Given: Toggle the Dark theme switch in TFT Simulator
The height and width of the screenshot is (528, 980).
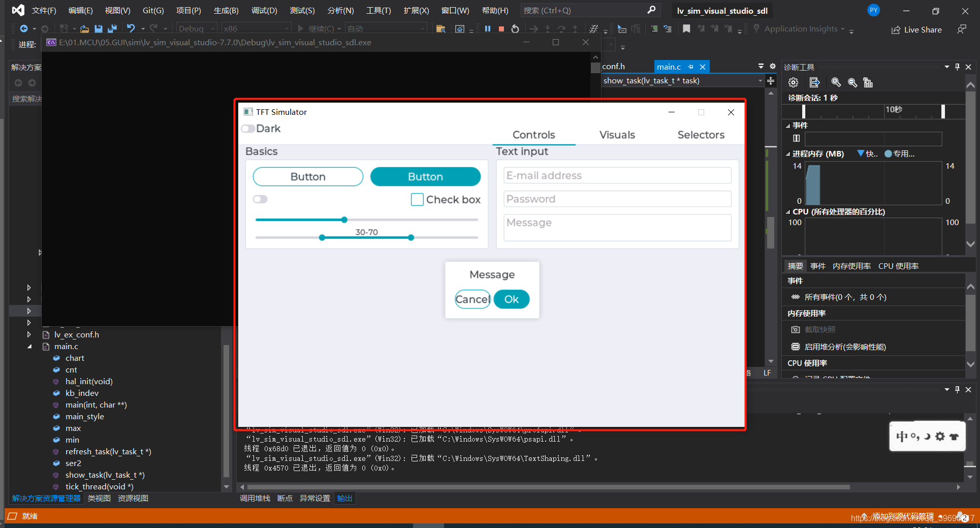Looking at the screenshot, I should pos(248,129).
